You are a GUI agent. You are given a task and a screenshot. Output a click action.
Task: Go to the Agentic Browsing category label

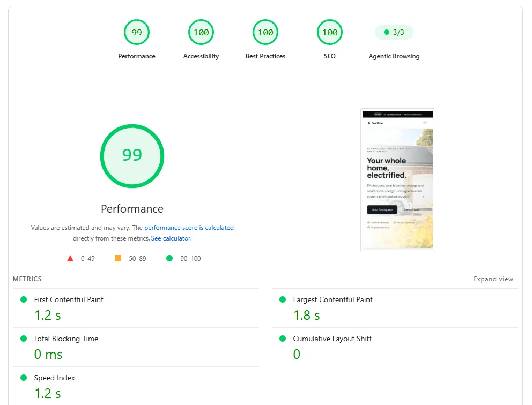(394, 56)
